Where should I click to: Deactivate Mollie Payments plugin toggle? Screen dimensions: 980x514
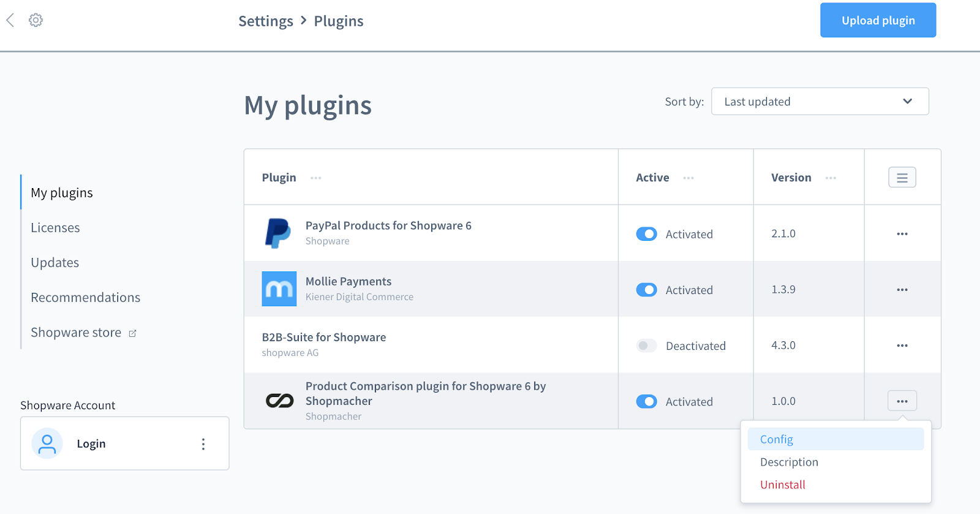pyautogui.click(x=646, y=290)
